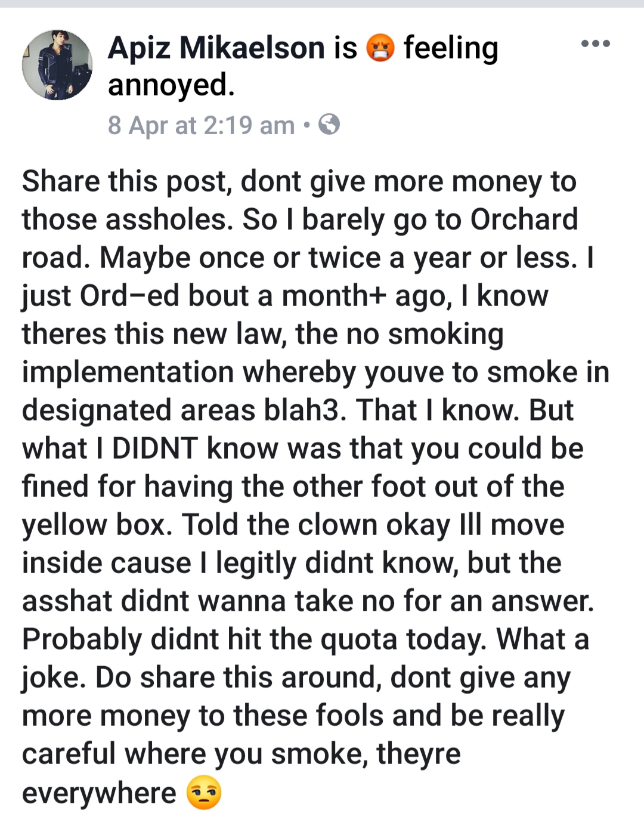Open the 8 Apr at 2:19 am timestamp
This screenshot has width=644, height=826.
(x=202, y=125)
